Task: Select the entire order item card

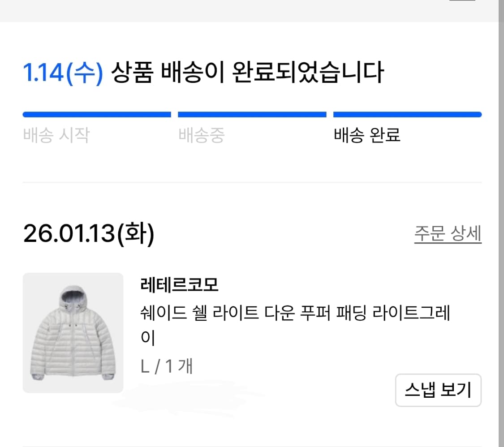Action: 251,336
